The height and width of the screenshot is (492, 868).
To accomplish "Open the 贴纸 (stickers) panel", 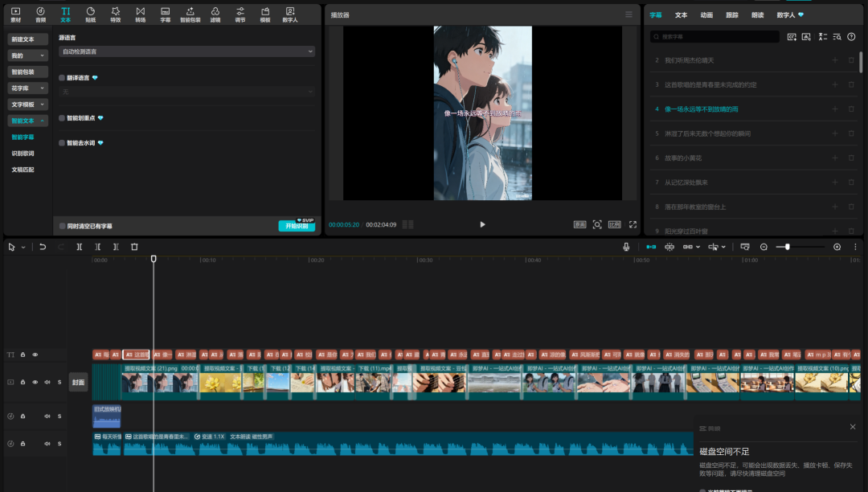I will (90, 14).
